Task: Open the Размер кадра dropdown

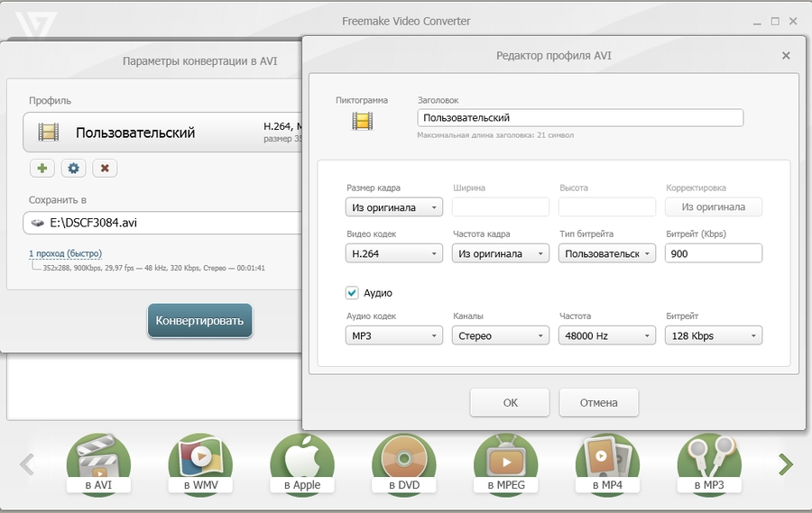Action: pos(394,207)
